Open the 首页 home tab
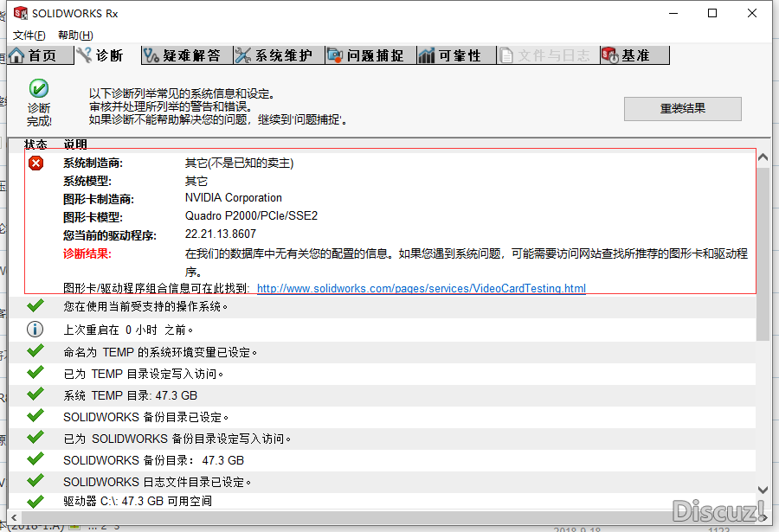 [40, 55]
